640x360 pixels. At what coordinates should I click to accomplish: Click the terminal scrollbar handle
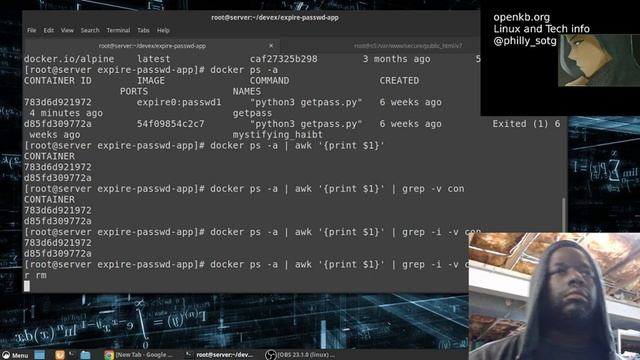[564, 214]
